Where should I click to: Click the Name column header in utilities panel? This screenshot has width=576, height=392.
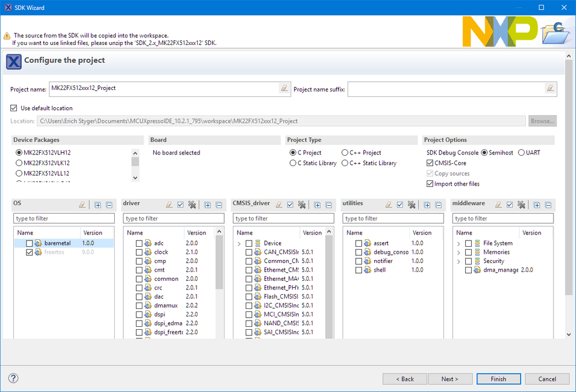pos(355,233)
